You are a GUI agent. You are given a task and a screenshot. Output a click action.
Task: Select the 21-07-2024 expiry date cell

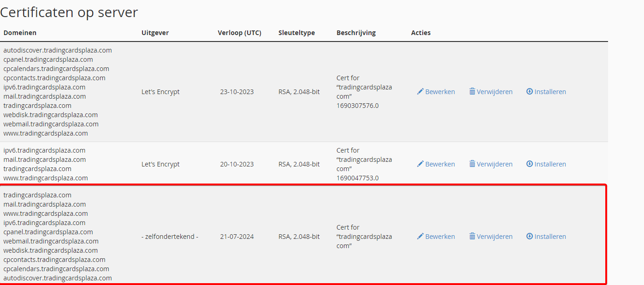[237, 237]
